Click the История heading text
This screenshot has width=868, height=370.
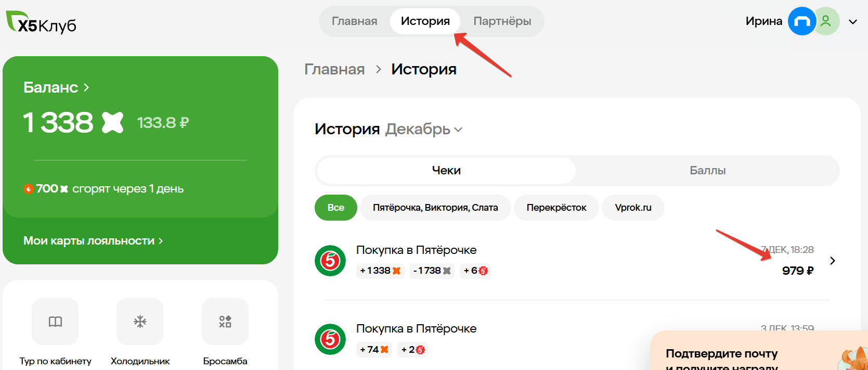(347, 129)
